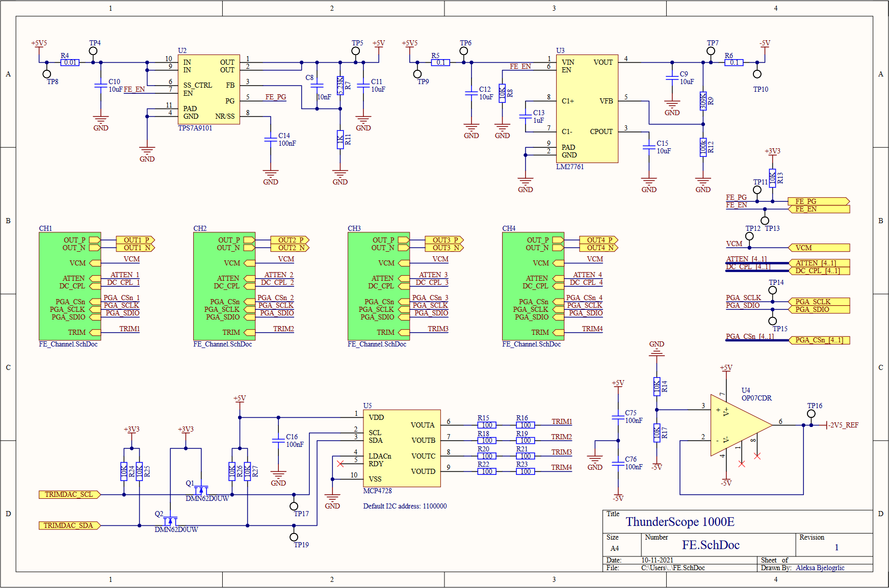Select the Q2 DMN62D0UW transistor symbol
Image resolution: width=889 pixels, height=588 pixels.
pyautogui.click(x=170, y=520)
